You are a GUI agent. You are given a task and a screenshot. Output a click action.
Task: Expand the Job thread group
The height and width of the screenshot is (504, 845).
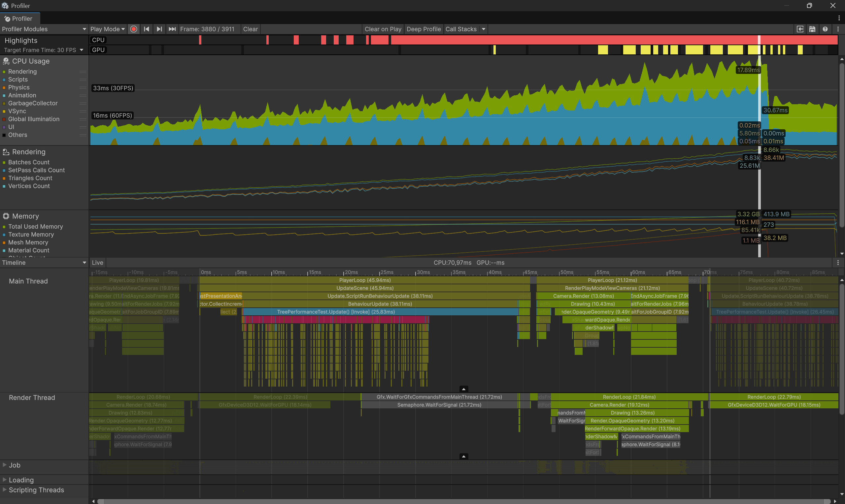coord(4,465)
